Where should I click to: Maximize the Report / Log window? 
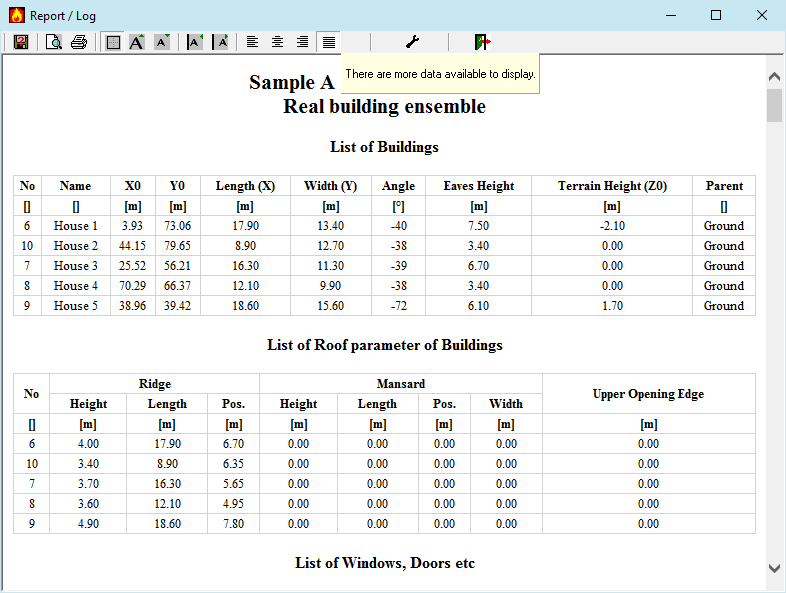click(x=716, y=16)
